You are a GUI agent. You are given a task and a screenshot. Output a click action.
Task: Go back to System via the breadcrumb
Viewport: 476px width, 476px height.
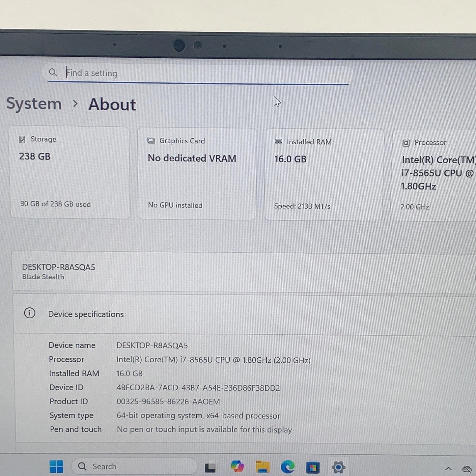[x=34, y=104]
